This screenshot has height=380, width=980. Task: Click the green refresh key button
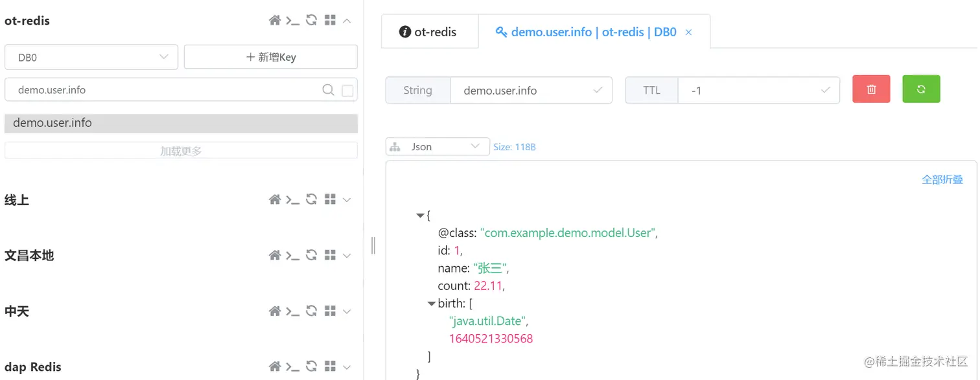(x=921, y=89)
